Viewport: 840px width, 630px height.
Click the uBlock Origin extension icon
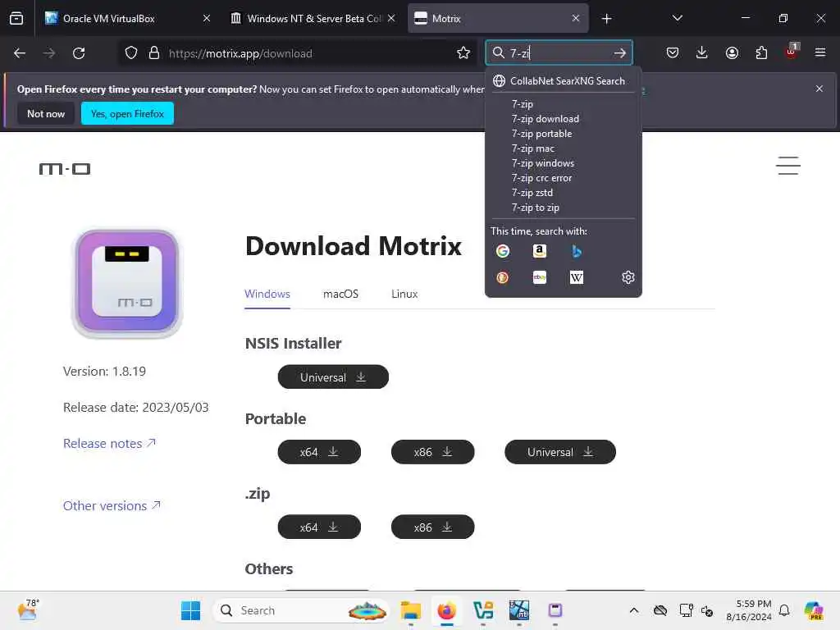tap(792, 52)
